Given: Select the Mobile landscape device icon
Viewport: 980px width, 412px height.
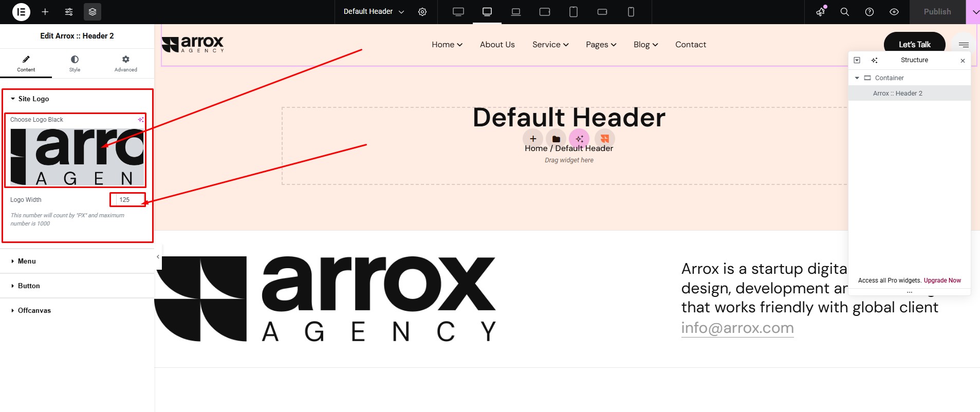Looking at the screenshot, I should click(x=602, y=11).
